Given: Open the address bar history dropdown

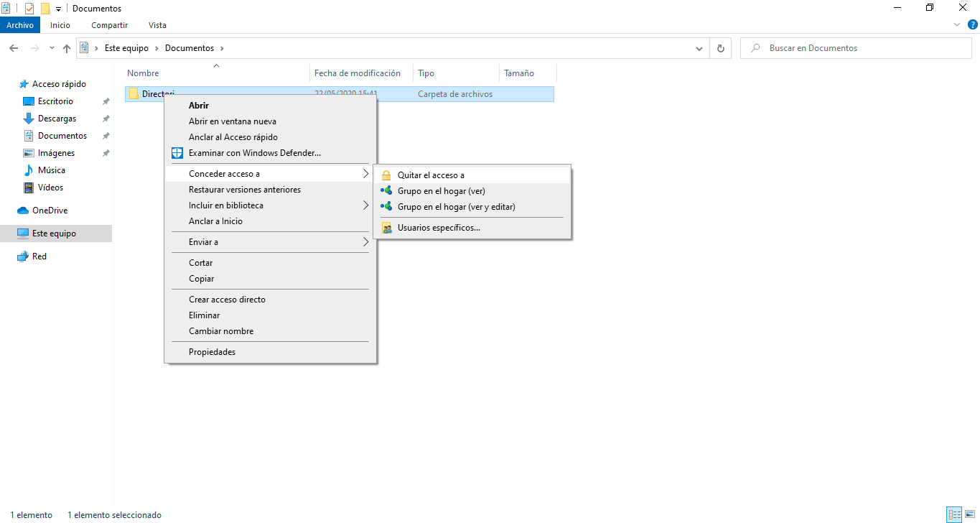Looking at the screenshot, I should pos(699,48).
